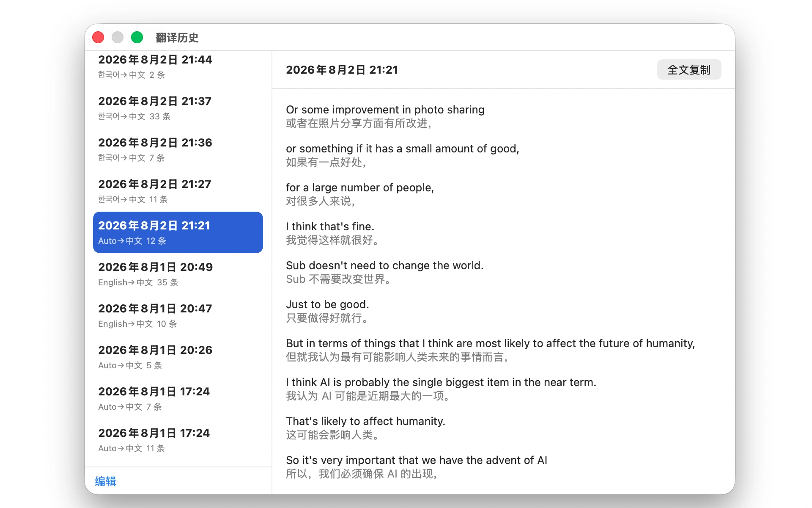
Task: Click line "That's likely to affect humanity."
Action: click(x=365, y=421)
